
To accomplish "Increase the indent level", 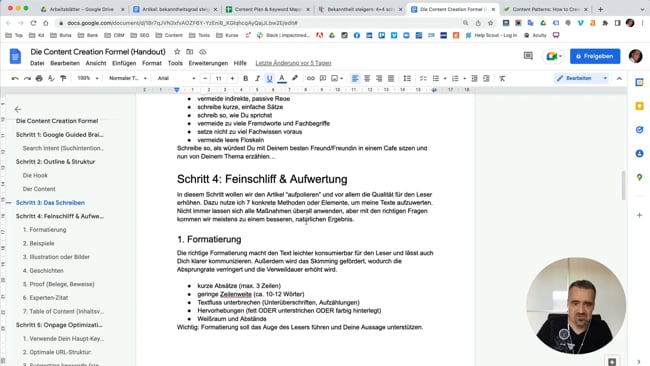I will (x=487, y=78).
